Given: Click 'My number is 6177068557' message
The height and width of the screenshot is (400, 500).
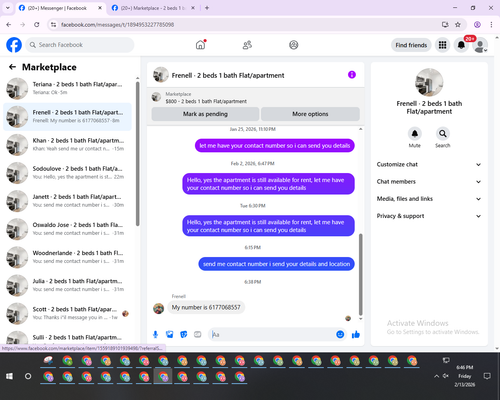Looking at the screenshot, I should [x=206, y=307].
